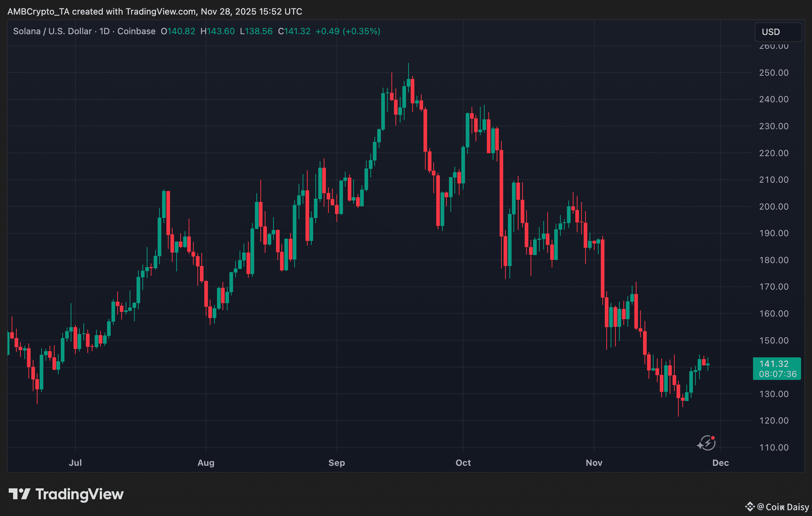Click the Jul label on time axis
This screenshot has width=812, height=516.
pyautogui.click(x=75, y=463)
